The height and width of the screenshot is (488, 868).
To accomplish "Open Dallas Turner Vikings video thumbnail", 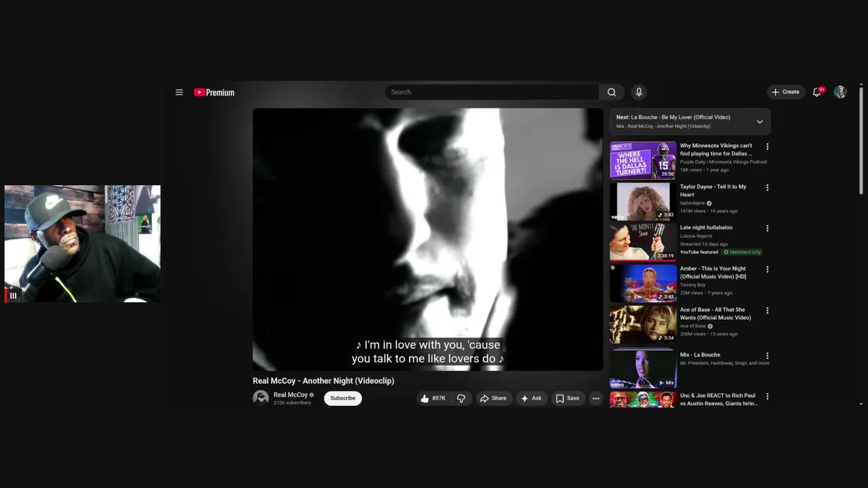I will point(643,160).
